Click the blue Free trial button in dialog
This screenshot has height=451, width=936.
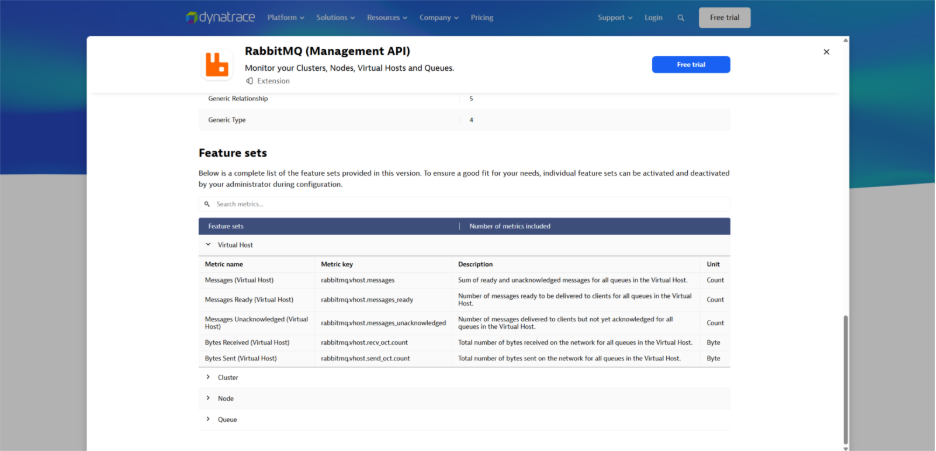click(691, 64)
